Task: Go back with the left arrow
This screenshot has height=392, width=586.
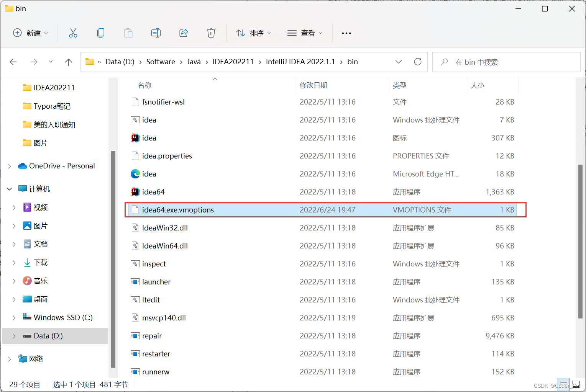Action: (13, 62)
